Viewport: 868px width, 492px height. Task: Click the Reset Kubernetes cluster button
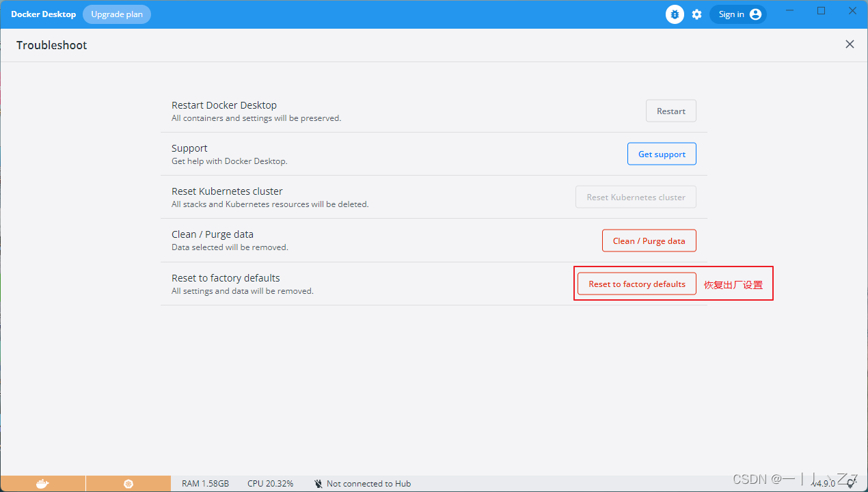coord(636,197)
